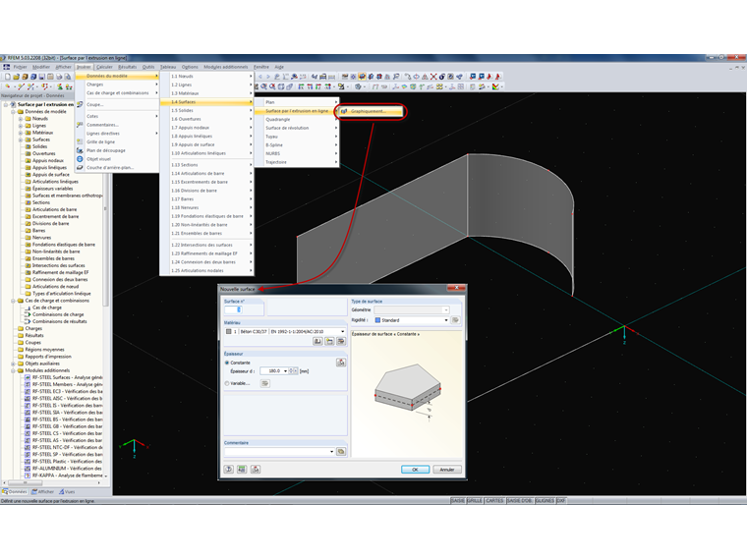The height and width of the screenshot is (560, 747).
Task: Click the Open folder toolbar icon
Action: pyautogui.click(x=16, y=77)
